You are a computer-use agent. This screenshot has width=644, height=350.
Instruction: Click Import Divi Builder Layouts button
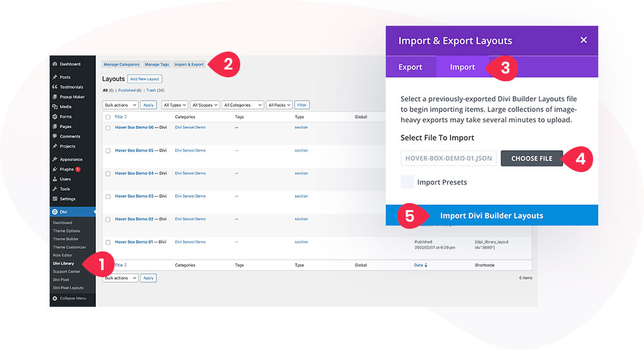491,215
